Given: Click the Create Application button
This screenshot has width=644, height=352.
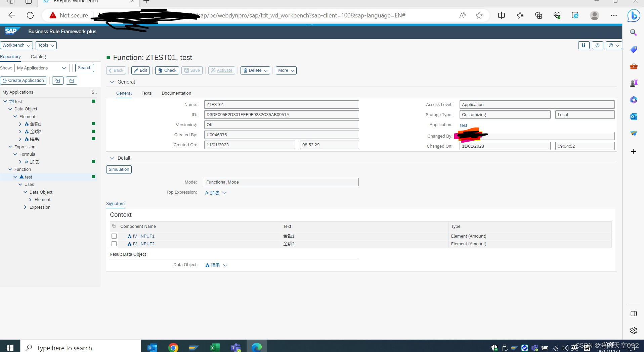Looking at the screenshot, I should [23, 81].
